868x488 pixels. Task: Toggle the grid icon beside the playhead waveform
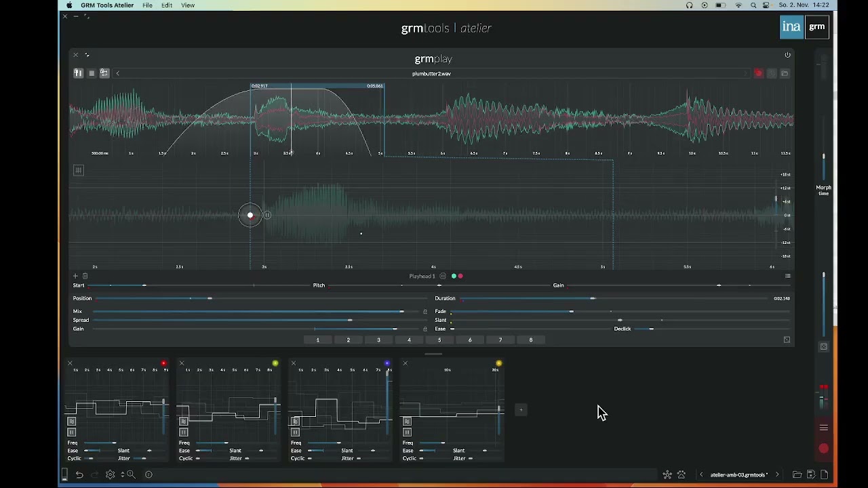coord(79,170)
